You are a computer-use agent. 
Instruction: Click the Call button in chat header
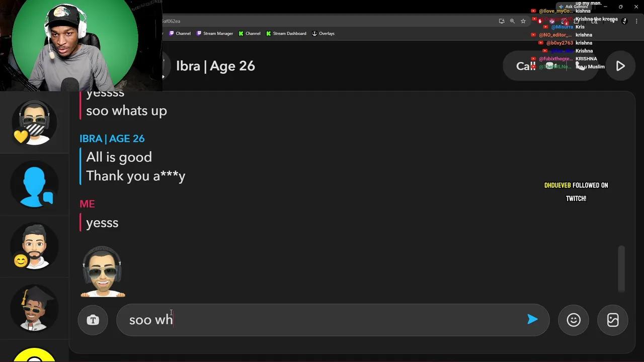(526, 66)
